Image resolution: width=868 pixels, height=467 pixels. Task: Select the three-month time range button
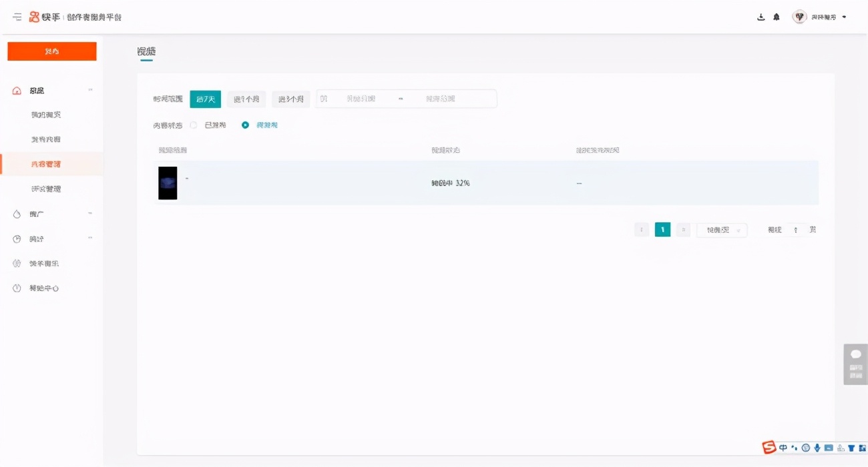point(291,99)
